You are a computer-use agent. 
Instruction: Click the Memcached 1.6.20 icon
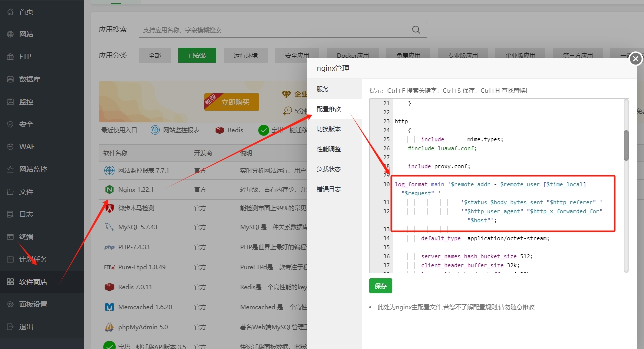[109, 307]
